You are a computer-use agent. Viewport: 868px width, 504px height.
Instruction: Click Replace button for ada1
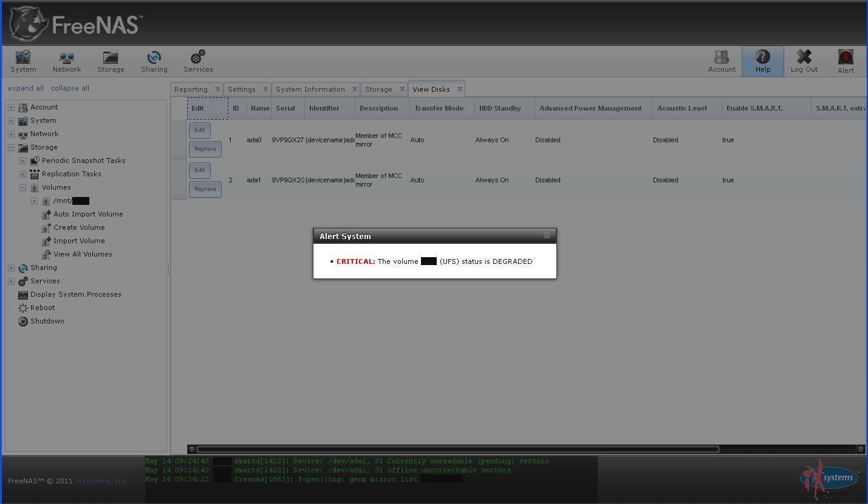[205, 189]
